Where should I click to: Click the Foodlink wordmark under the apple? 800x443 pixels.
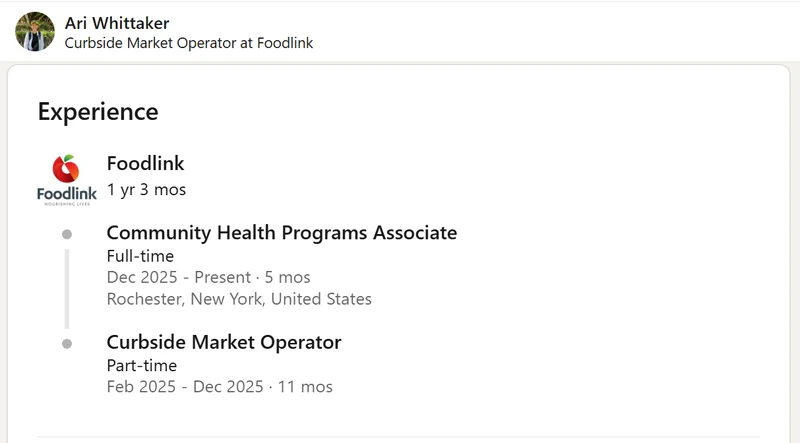(67, 194)
